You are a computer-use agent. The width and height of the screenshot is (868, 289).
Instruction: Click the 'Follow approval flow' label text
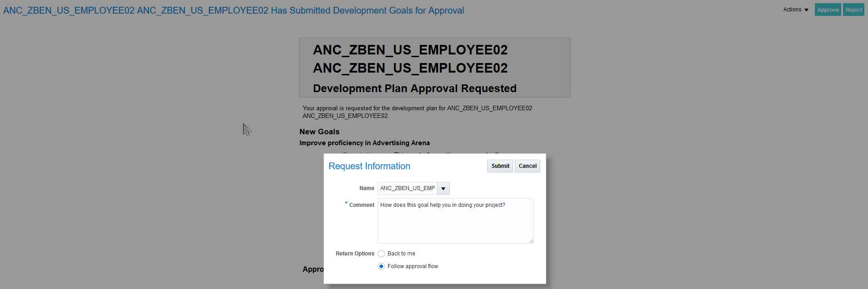(413, 266)
